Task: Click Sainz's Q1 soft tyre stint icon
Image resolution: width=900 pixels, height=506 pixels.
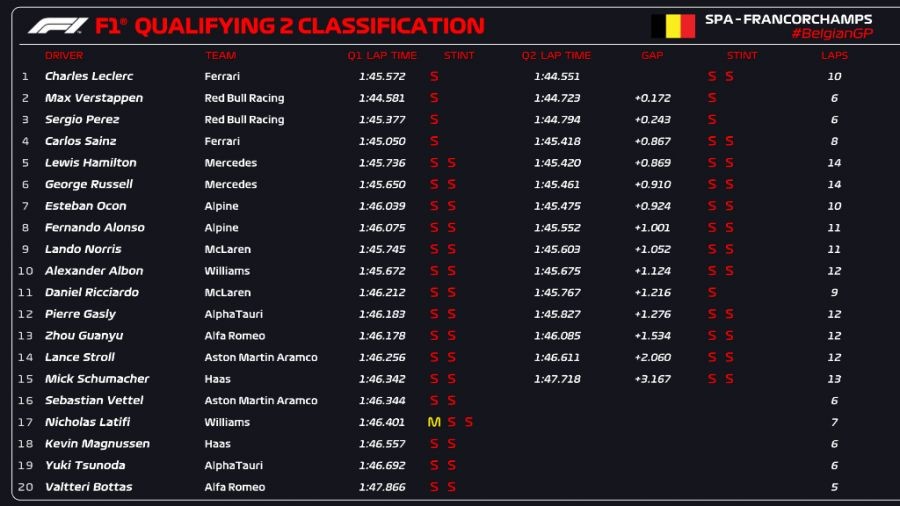Action: [434, 141]
